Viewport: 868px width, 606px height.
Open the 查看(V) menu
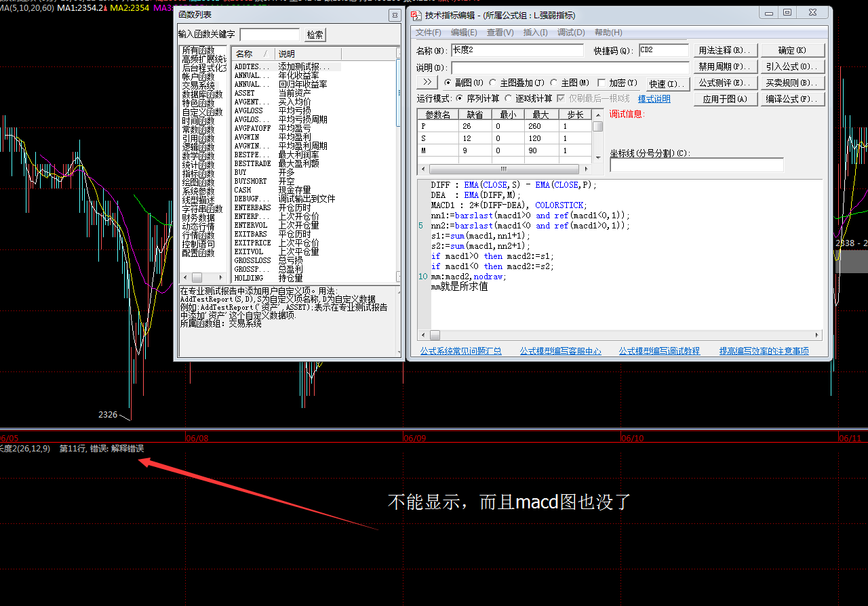click(500, 33)
